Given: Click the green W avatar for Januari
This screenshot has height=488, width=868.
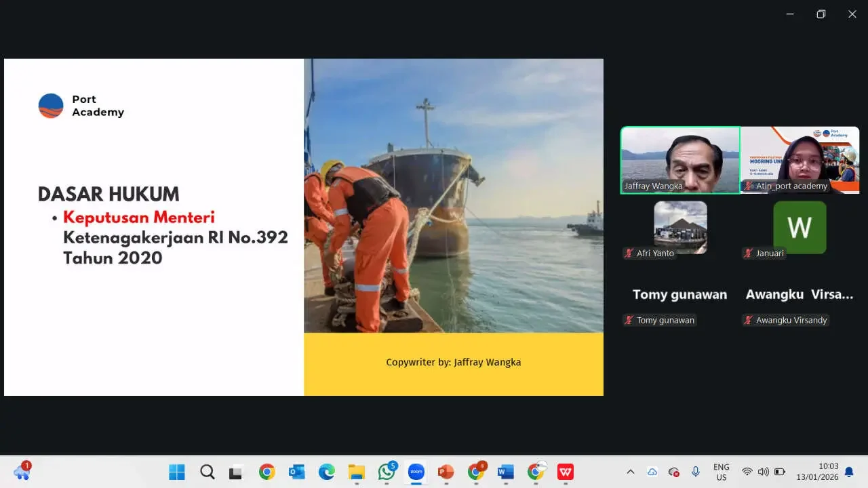Looking at the screenshot, I should 800,227.
